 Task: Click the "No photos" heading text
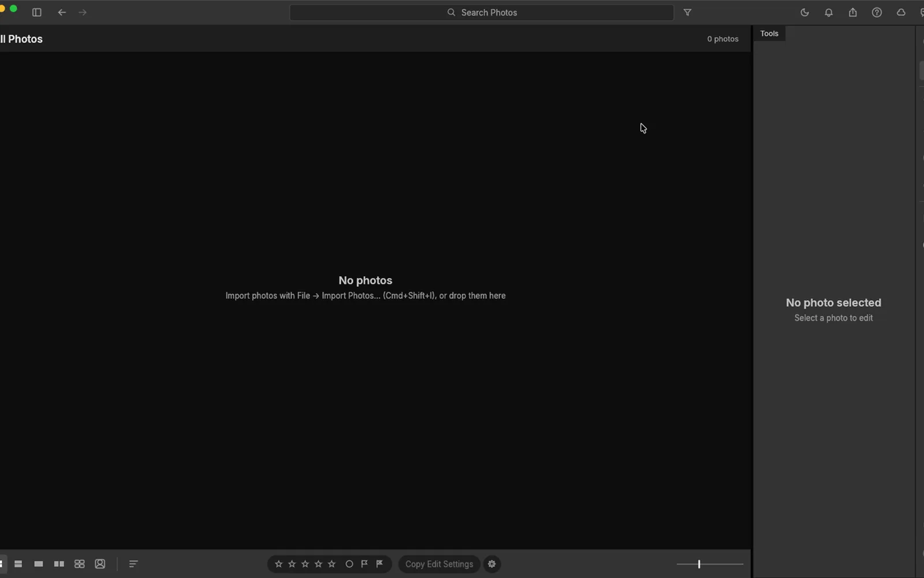click(x=366, y=280)
